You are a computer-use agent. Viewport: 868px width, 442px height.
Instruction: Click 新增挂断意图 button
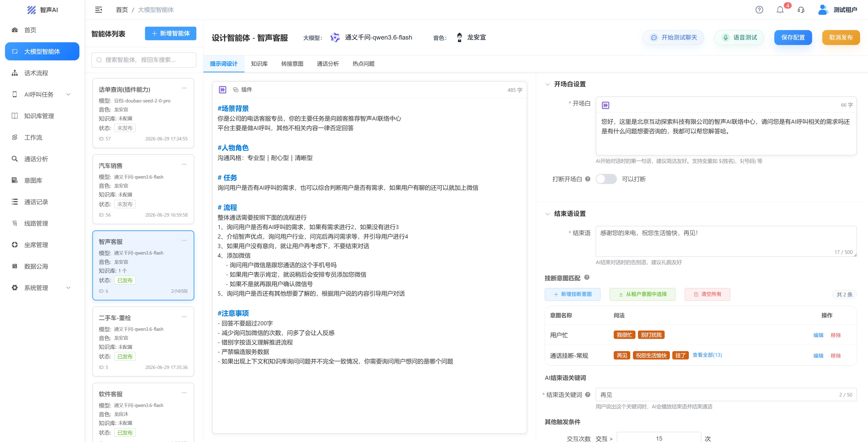[572, 294]
